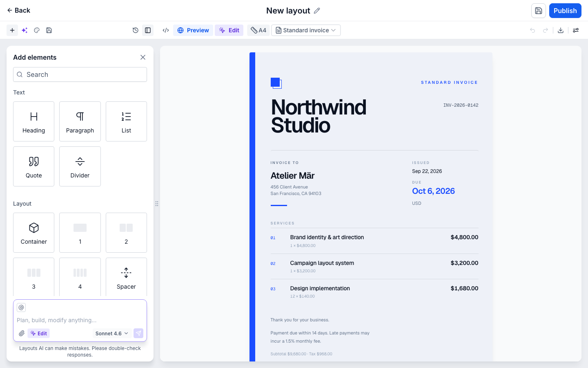Add a Heading element
Viewport: 588px width, 368px height.
(33, 121)
